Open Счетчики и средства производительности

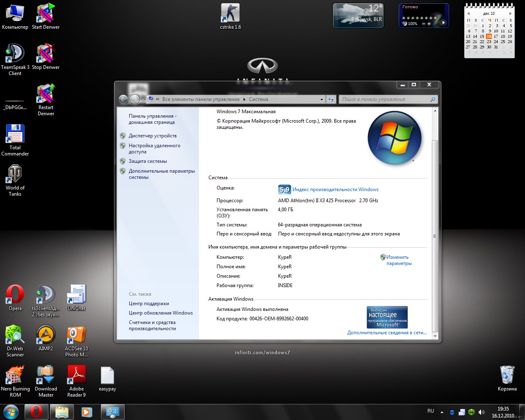pos(152,325)
